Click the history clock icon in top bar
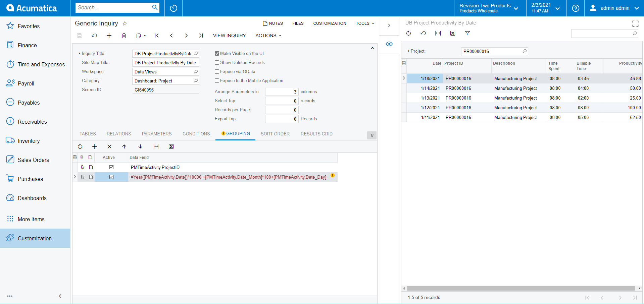This screenshot has width=644, height=304. pos(174,8)
